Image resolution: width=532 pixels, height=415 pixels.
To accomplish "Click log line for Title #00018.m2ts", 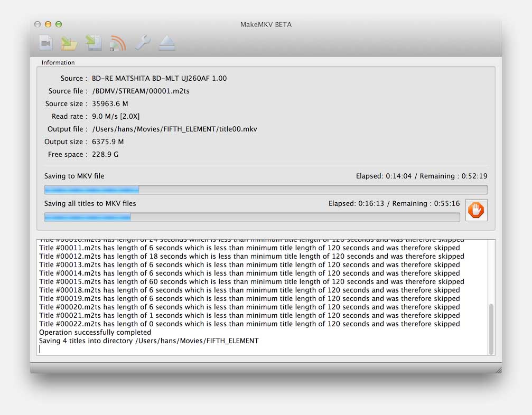I will pyautogui.click(x=249, y=290).
